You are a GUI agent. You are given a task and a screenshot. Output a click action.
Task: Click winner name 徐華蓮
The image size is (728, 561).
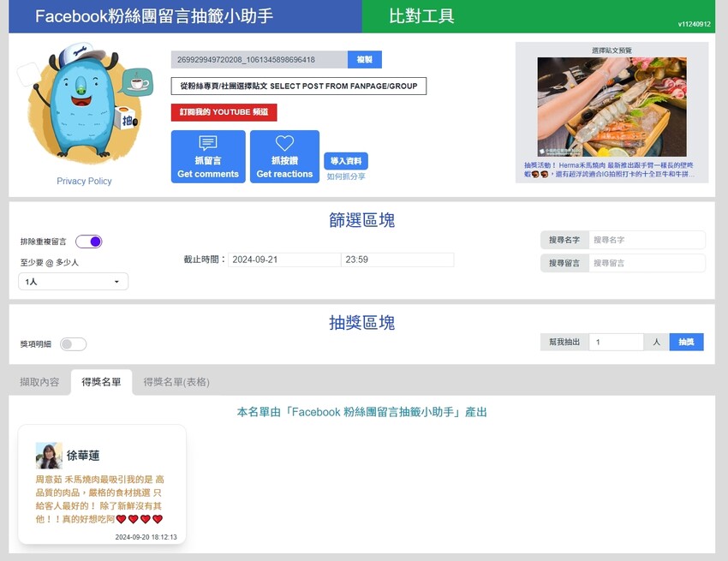[83, 456]
